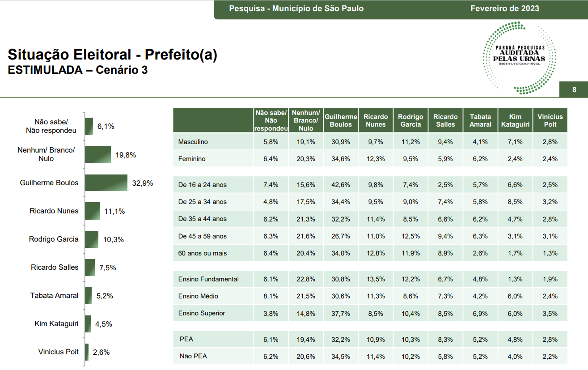Click the Fevereiro de 2023 header text
The width and height of the screenshot is (588, 370).
coord(505,9)
